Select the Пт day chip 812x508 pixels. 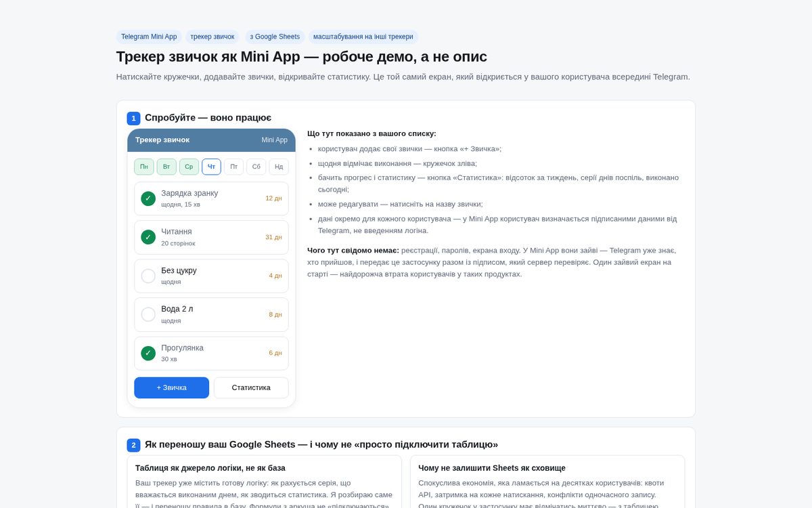(x=233, y=167)
